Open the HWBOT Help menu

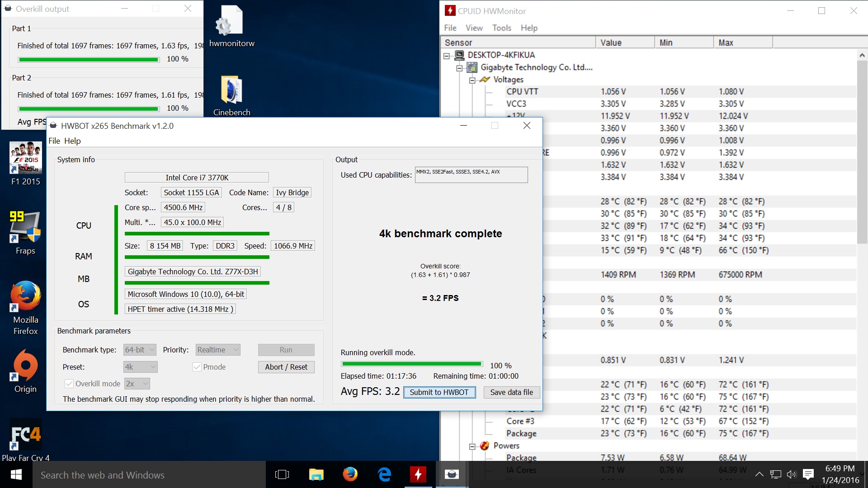pyautogui.click(x=72, y=141)
